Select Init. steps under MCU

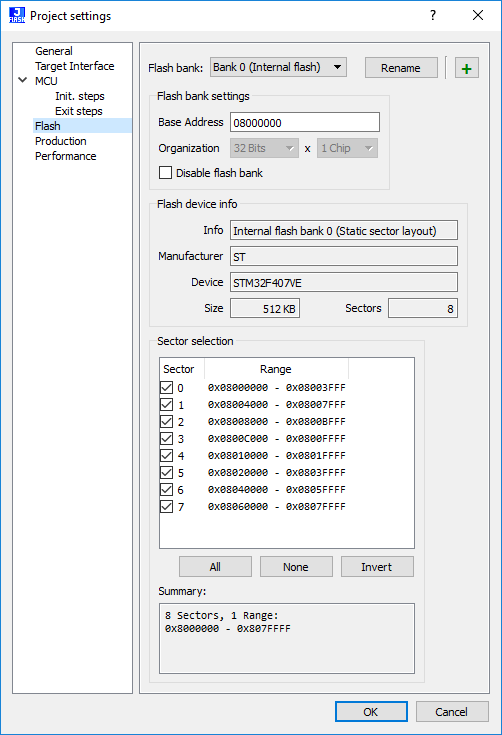pyautogui.click(x=80, y=96)
